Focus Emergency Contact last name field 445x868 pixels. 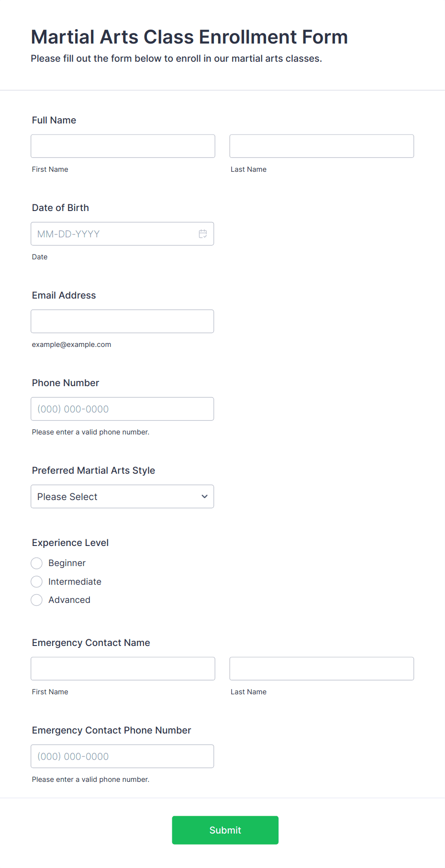coord(322,668)
